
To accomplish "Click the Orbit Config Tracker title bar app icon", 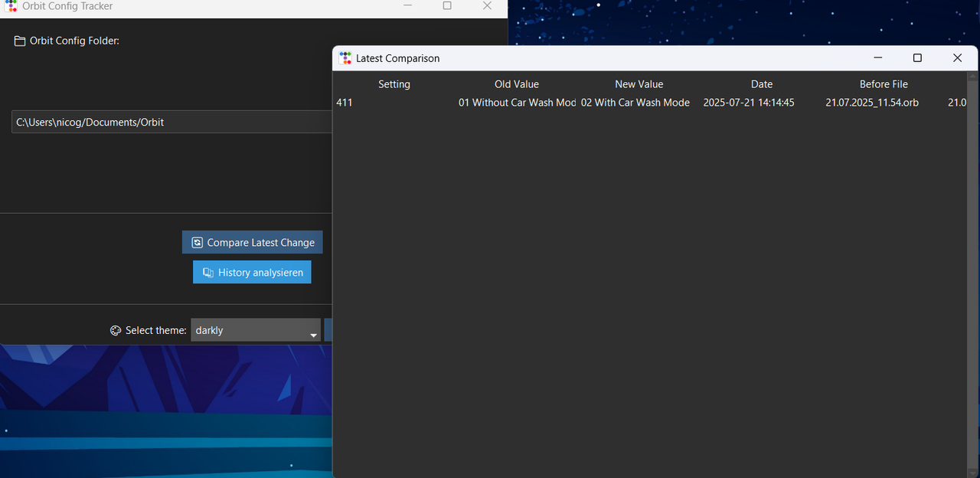I will tap(11, 6).
